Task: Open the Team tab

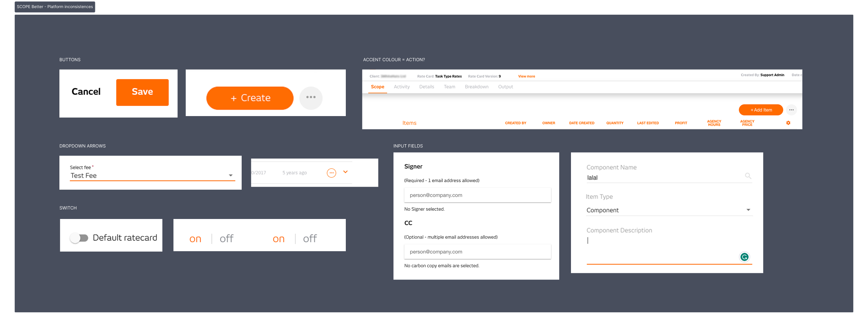Action: tap(449, 87)
